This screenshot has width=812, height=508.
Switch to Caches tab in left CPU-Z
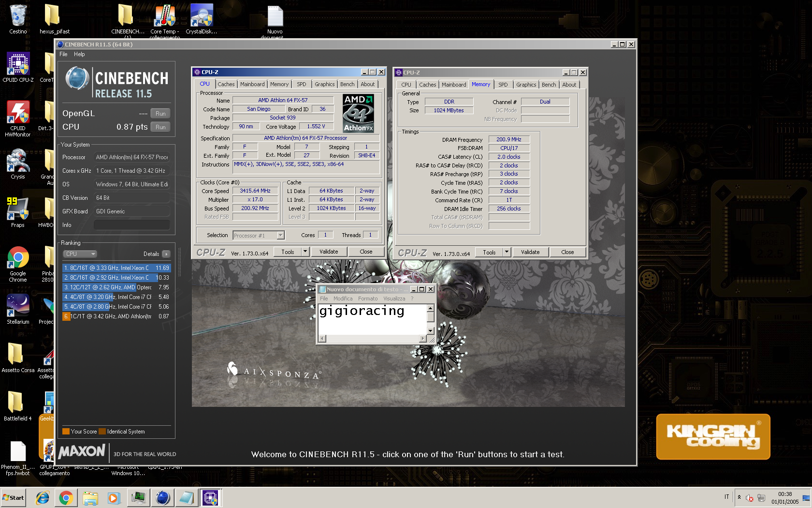pos(226,84)
